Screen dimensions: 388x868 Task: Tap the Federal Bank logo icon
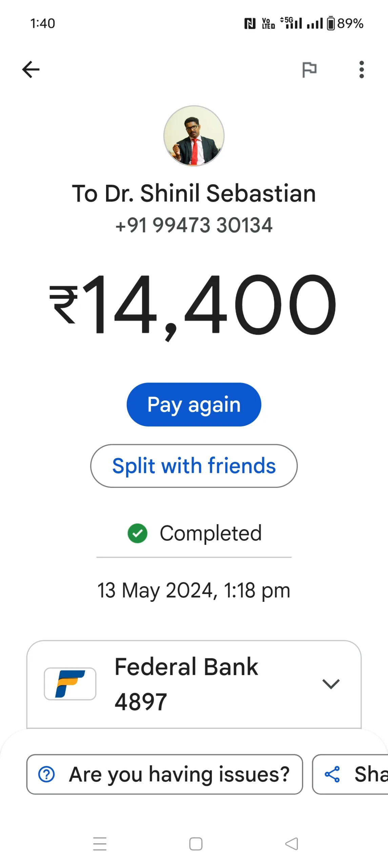tap(70, 684)
